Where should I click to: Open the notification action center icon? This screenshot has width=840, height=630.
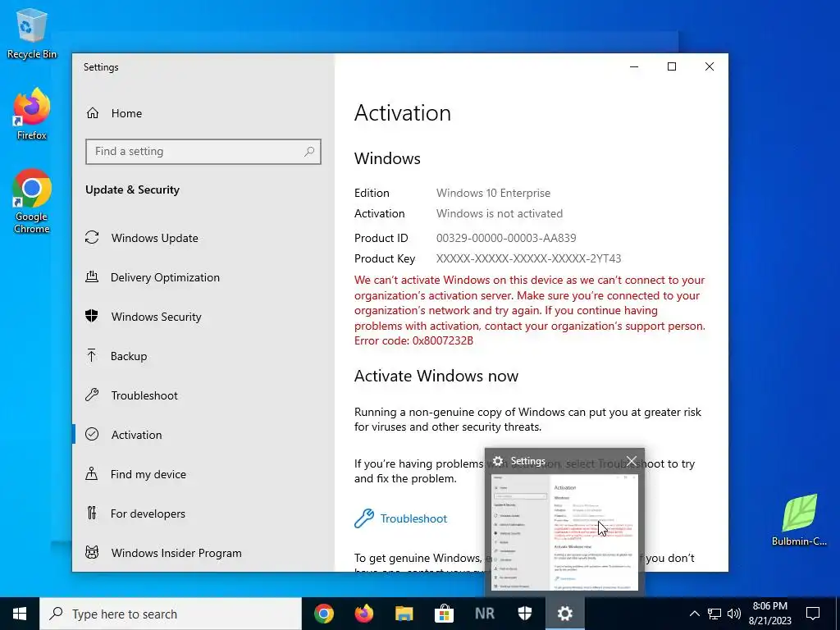coord(813,614)
